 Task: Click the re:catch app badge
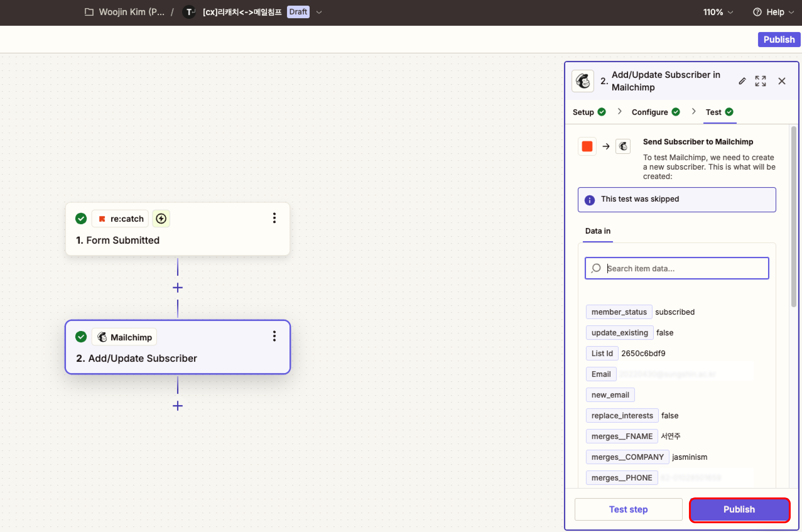[120, 219]
